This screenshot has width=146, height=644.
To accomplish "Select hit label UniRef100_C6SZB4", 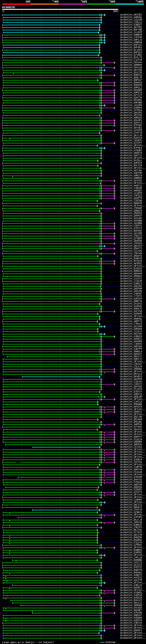I will [131, 105].
